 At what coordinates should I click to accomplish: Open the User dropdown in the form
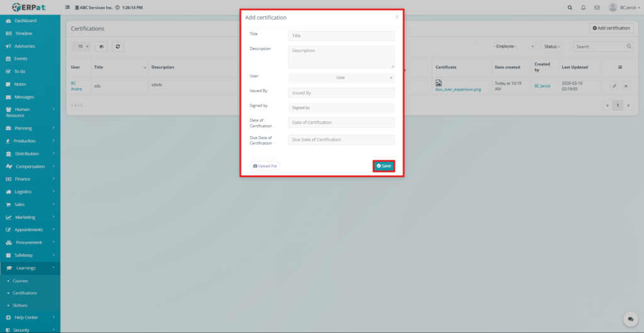[341, 78]
